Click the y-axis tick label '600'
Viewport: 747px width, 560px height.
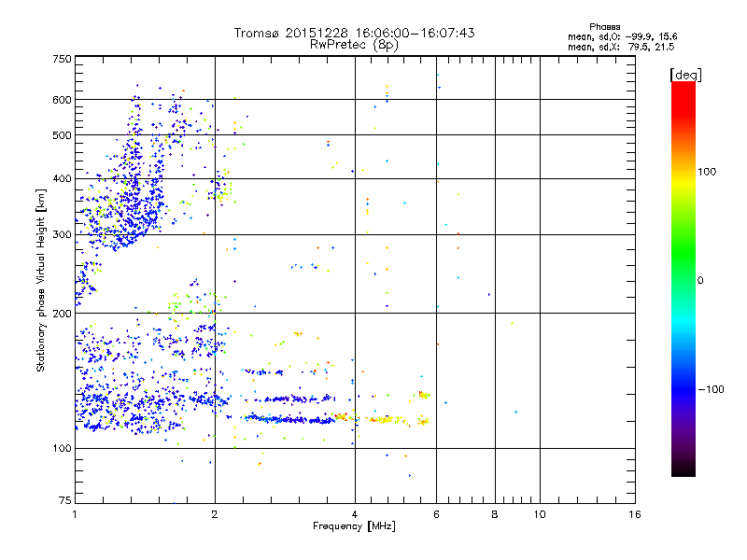(x=62, y=100)
